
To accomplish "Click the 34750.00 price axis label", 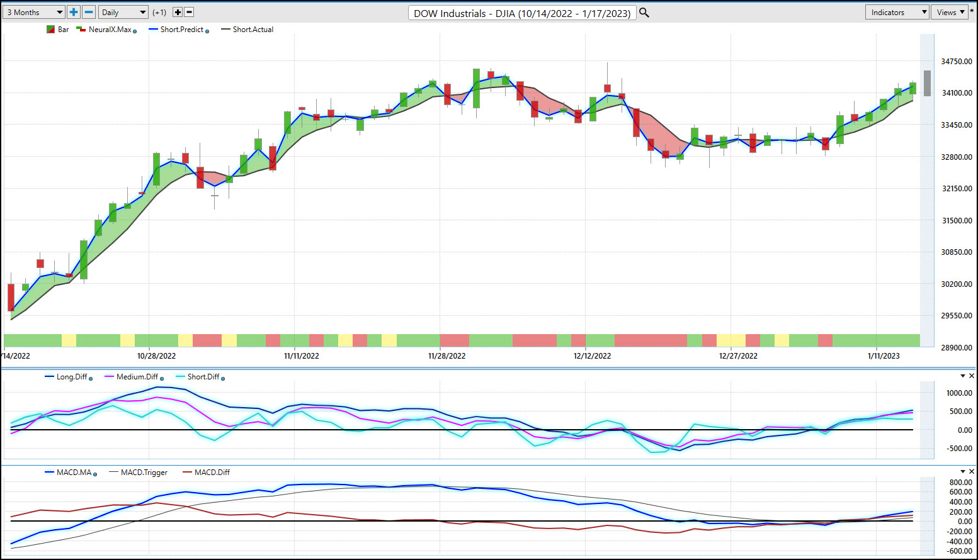I will (x=957, y=62).
